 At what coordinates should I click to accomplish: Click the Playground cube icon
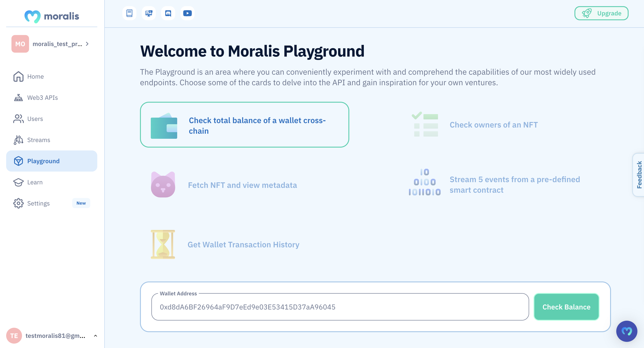pos(18,161)
